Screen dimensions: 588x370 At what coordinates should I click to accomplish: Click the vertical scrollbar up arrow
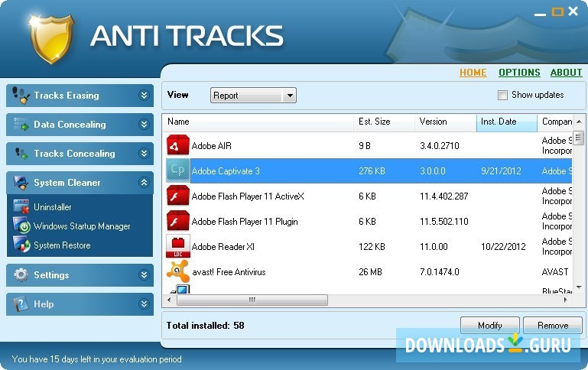579,122
